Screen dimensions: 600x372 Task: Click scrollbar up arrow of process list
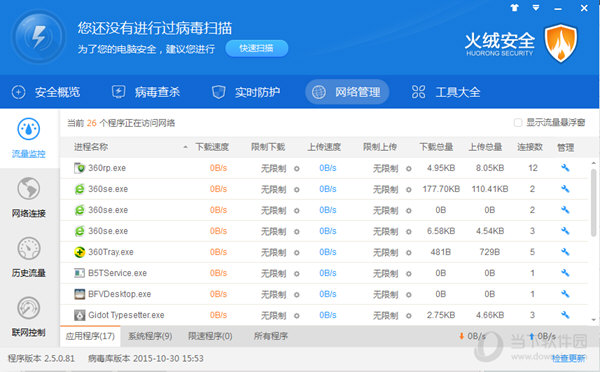tap(593, 163)
